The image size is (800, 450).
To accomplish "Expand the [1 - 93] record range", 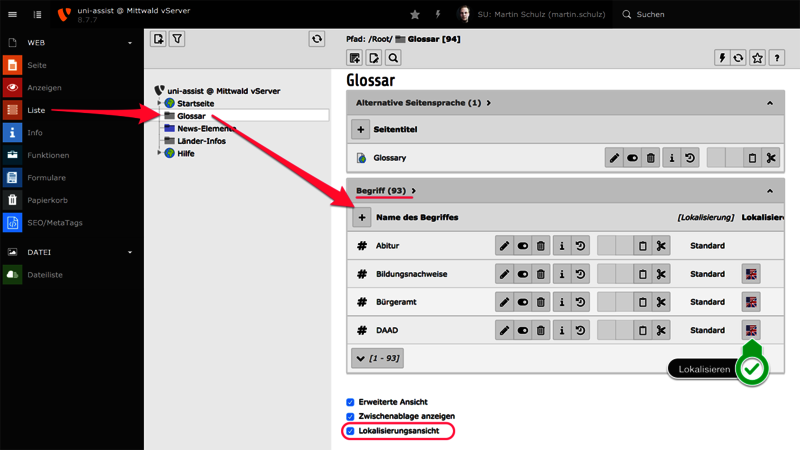I will coord(378,358).
